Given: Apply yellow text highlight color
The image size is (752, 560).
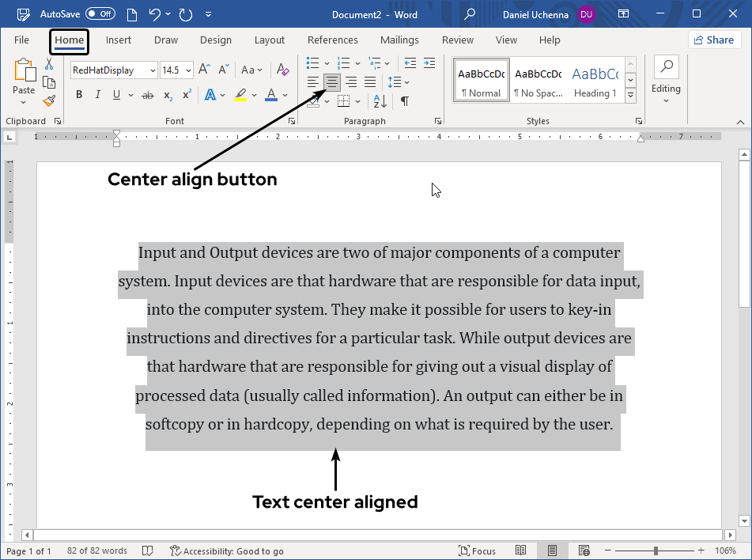Looking at the screenshot, I should click(x=240, y=94).
